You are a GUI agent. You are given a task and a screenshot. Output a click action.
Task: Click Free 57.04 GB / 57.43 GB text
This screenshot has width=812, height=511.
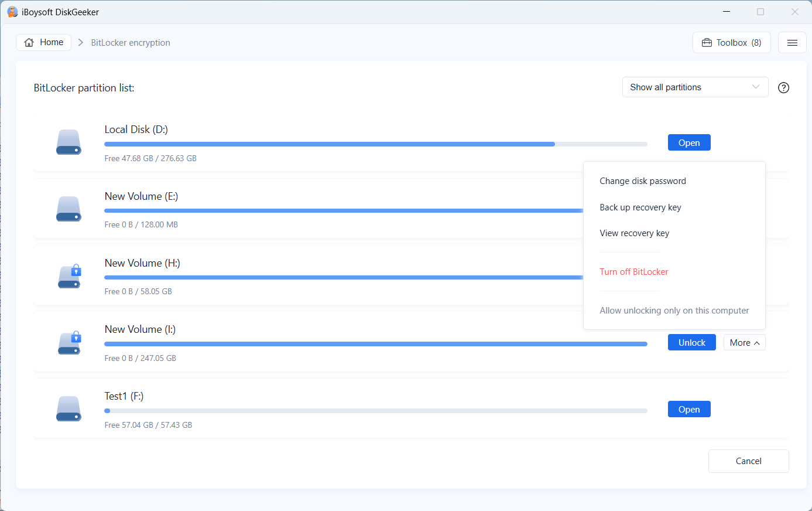(148, 425)
